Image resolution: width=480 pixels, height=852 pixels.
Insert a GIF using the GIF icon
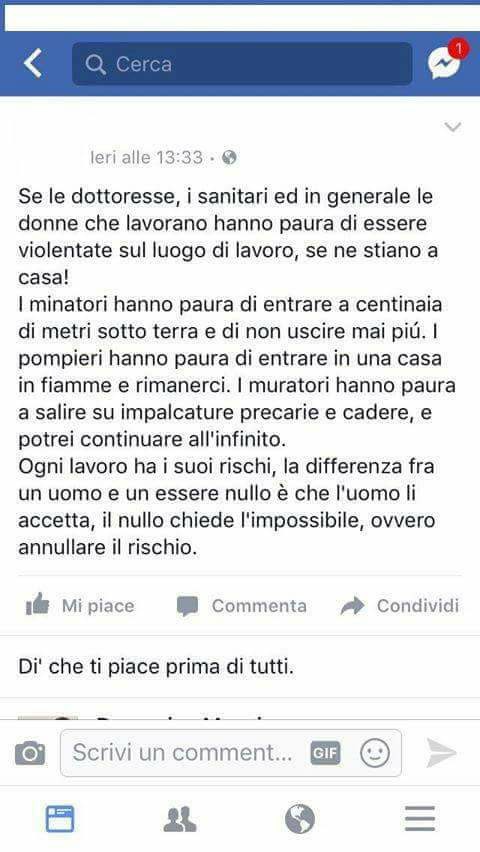(325, 753)
